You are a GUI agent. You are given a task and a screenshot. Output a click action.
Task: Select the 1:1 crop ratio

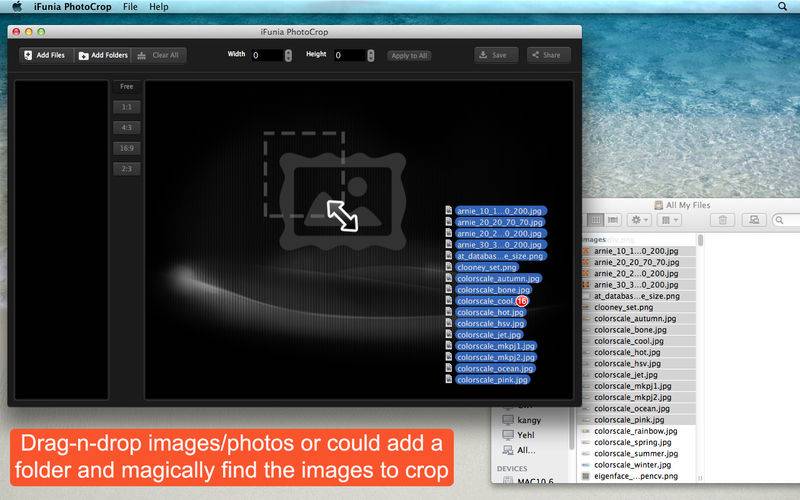127,107
